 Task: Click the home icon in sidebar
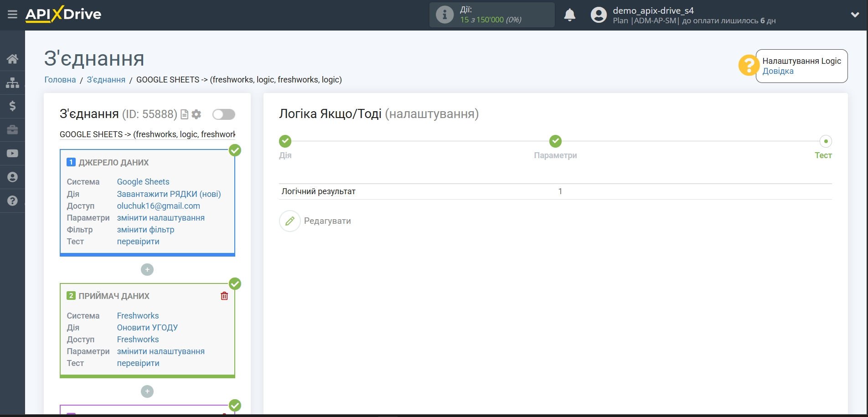[x=12, y=59]
